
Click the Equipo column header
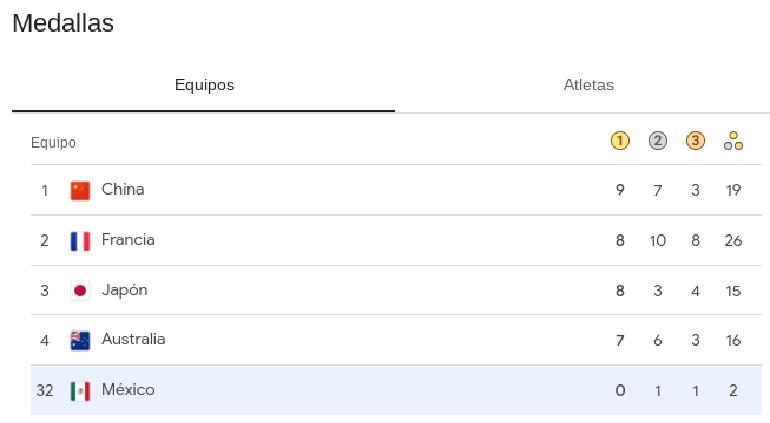(53, 143)
